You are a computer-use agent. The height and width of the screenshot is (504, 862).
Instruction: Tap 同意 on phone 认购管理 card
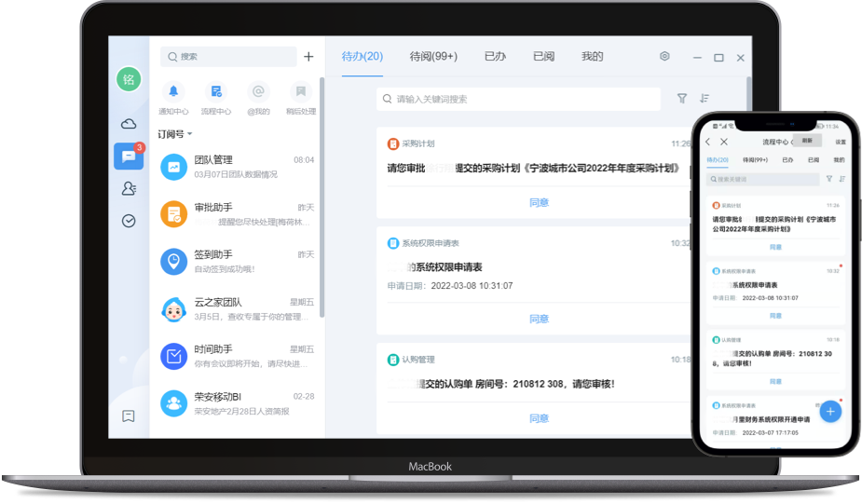(775, 381)
